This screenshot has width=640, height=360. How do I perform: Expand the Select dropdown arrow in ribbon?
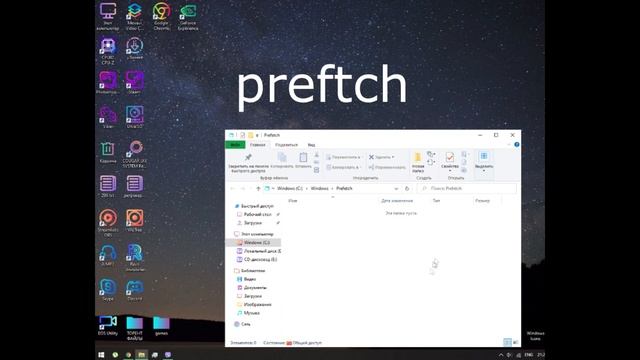point(484,171)
